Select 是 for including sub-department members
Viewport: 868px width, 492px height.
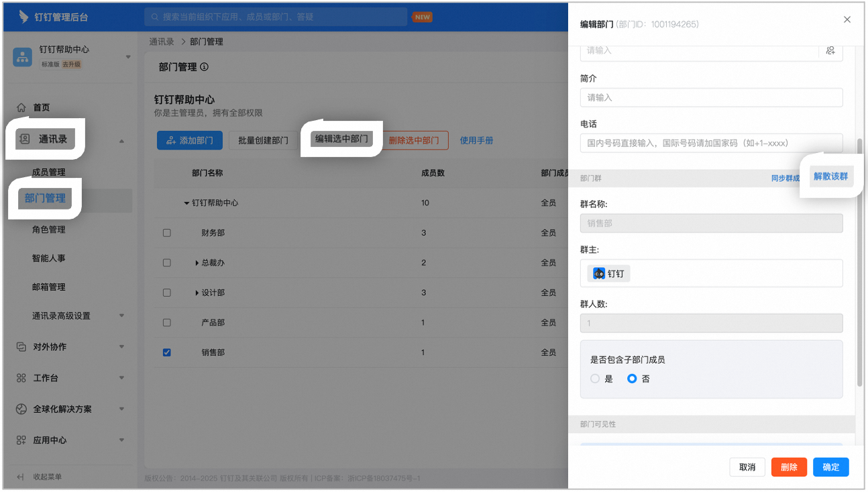tap(595, 379)
